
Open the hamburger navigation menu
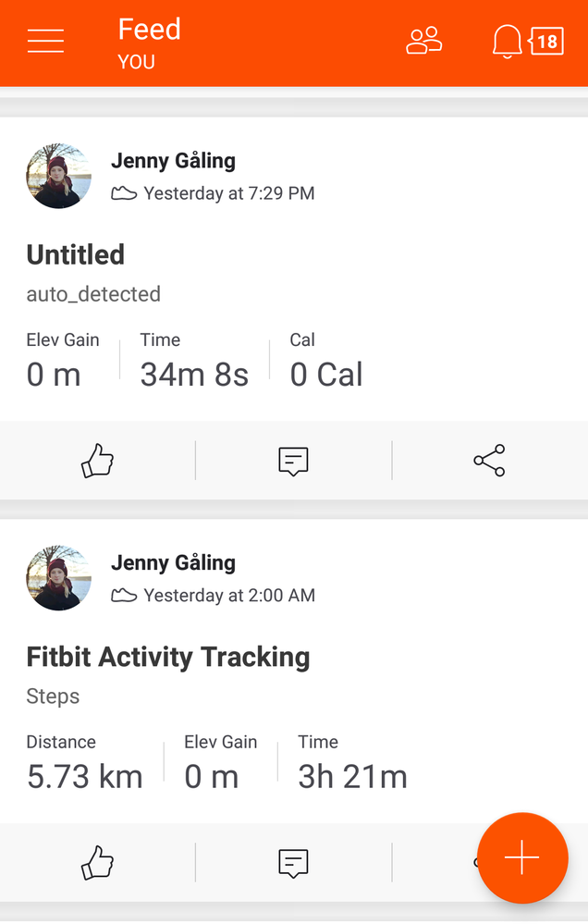[x=45, y=41]
